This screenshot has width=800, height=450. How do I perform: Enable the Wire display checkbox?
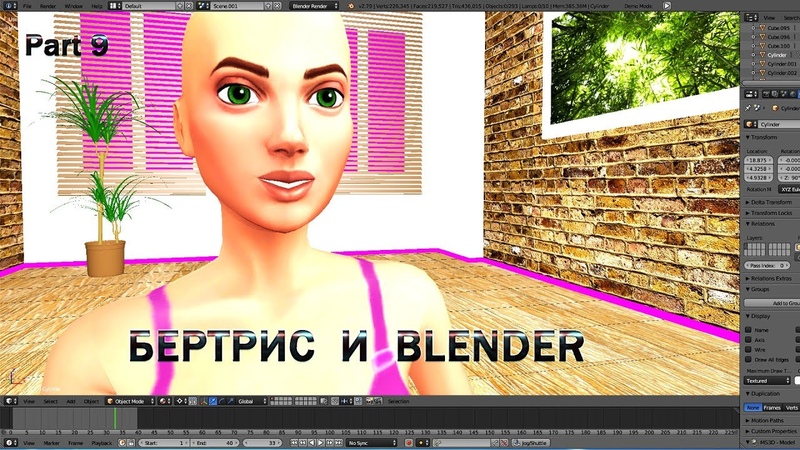pos(748,349)
